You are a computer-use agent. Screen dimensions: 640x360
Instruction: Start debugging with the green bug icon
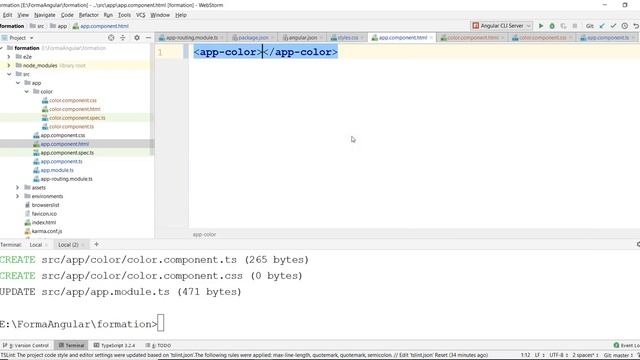[552, 26]
